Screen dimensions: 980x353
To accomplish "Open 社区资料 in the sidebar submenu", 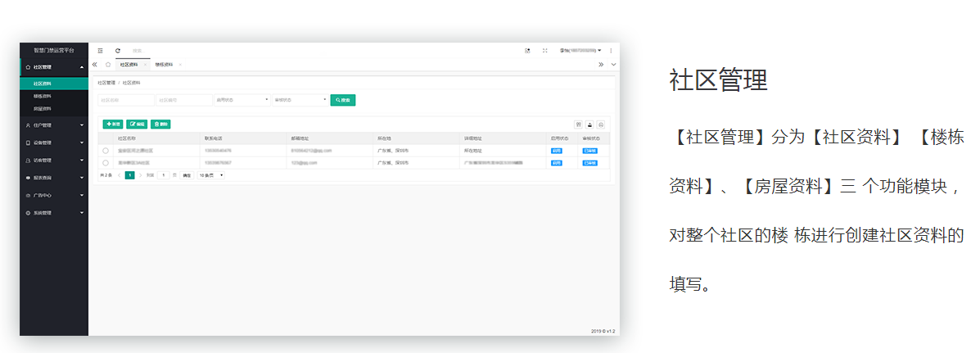I will (x=54, y=84).
